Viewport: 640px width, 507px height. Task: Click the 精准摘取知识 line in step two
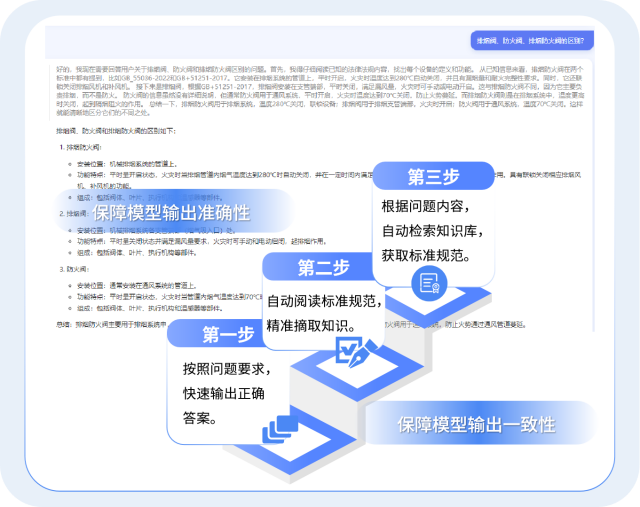click(x=310, y=325)
